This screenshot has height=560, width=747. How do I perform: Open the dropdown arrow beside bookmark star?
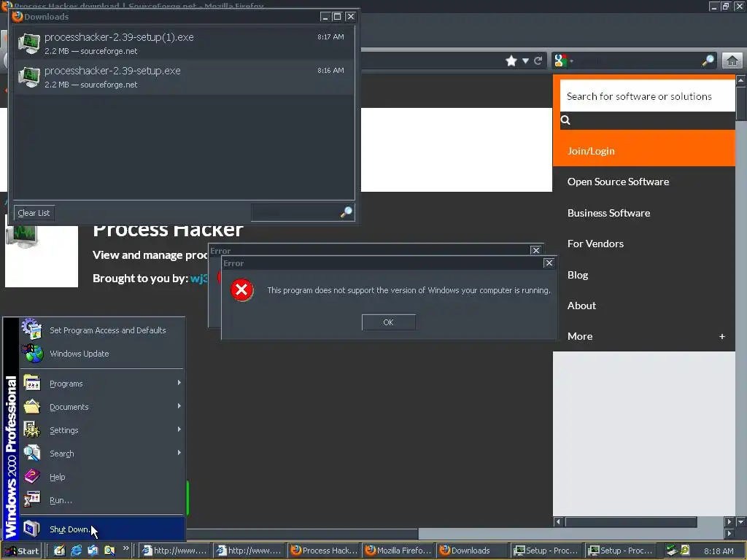pos(525,61)
